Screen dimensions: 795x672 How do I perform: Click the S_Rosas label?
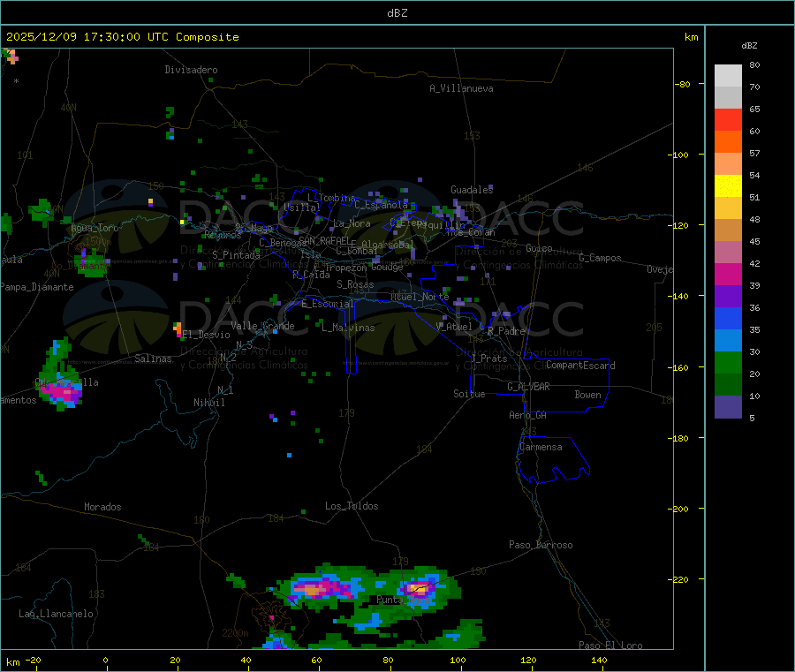355,284
